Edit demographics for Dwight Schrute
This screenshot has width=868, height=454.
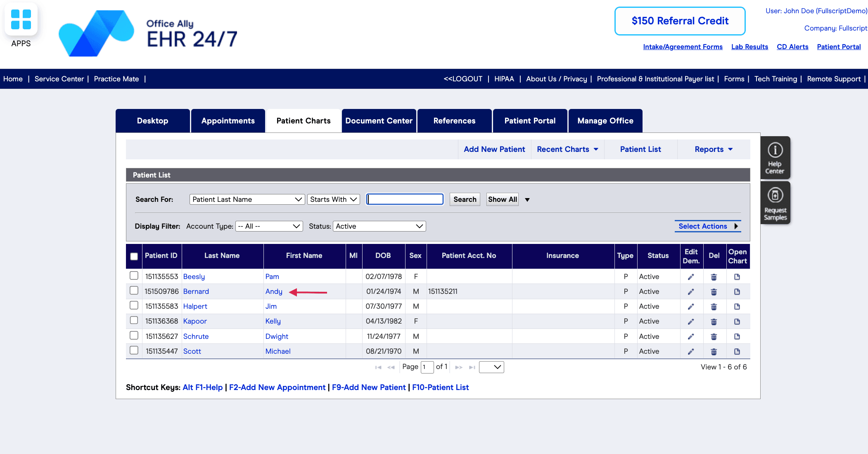point(691,336)
